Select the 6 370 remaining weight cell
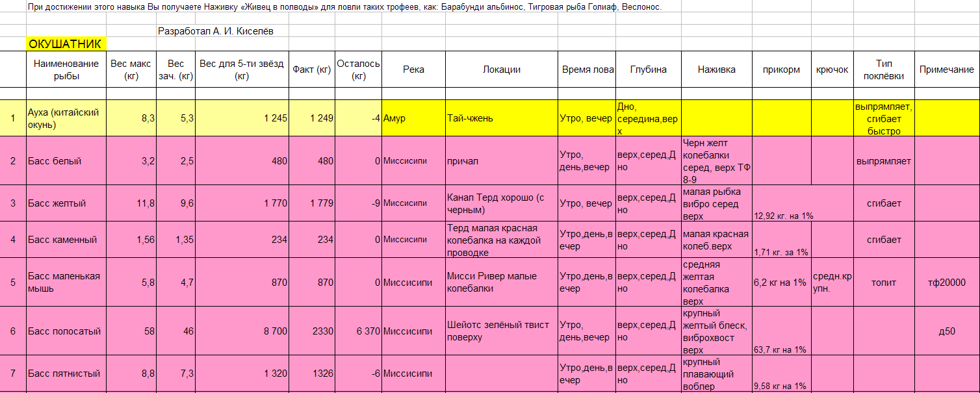 point(358,331)
